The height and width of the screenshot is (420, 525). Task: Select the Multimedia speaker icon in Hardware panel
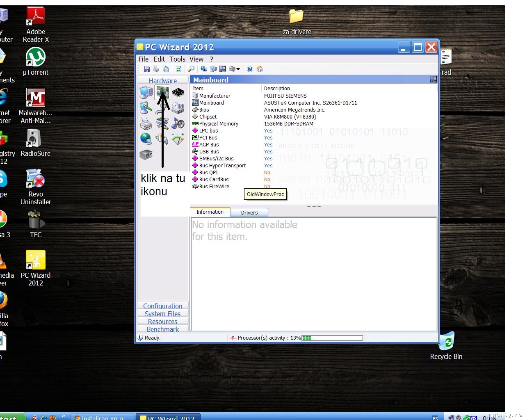(178, 123)
